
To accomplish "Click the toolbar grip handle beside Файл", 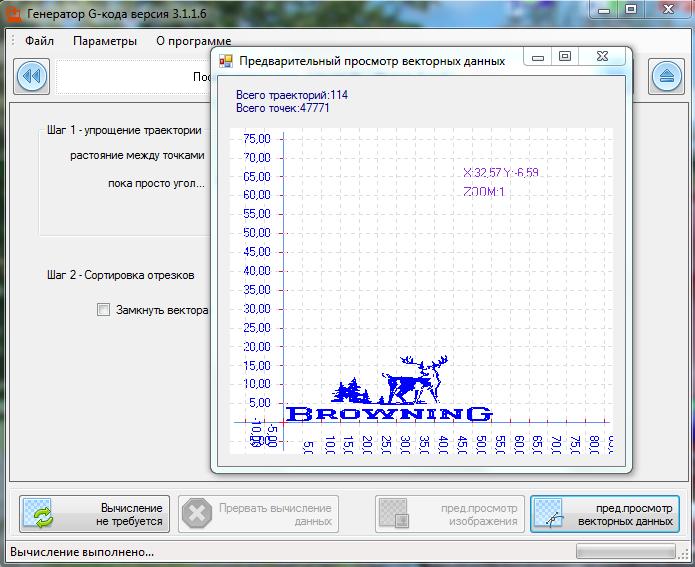I will click(x=13, y=40).
